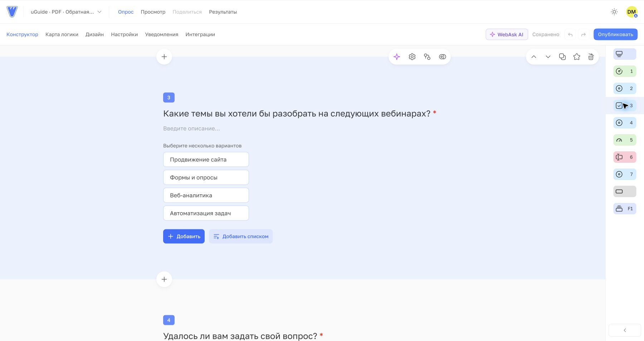
Task: Switch to the Просмотр tab
Action: point(153,12)
